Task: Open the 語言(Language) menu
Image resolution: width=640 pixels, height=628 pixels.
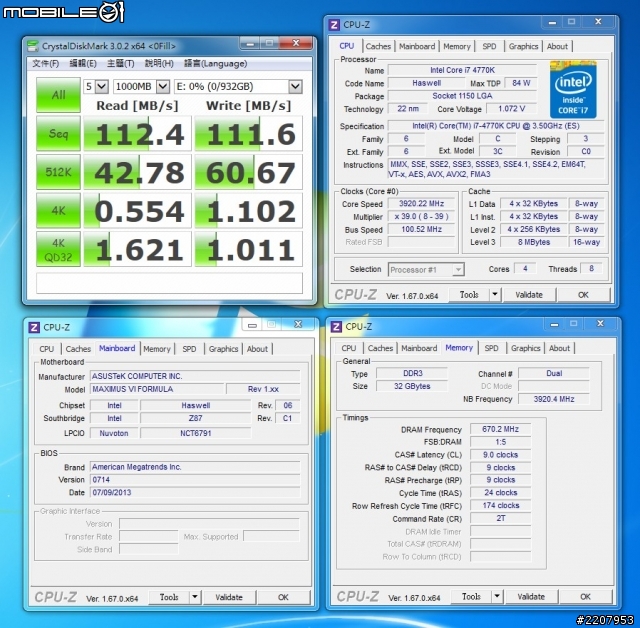Action: 216,64
